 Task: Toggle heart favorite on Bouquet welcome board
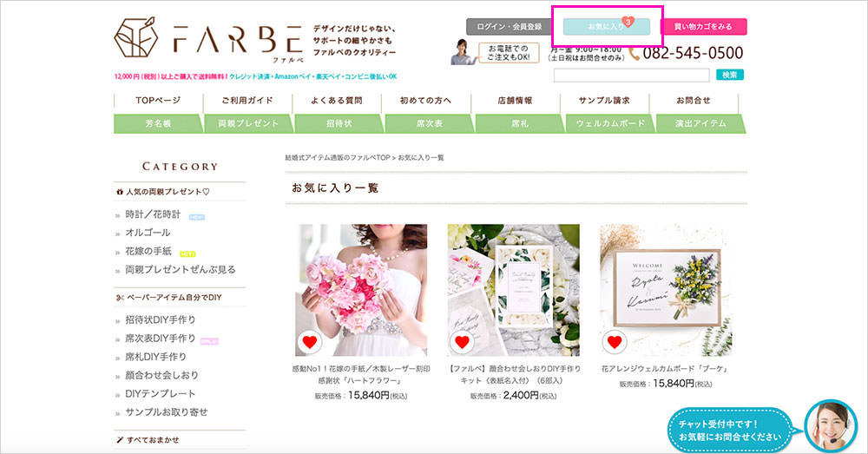pyautogui.click(x=614, y=342)
